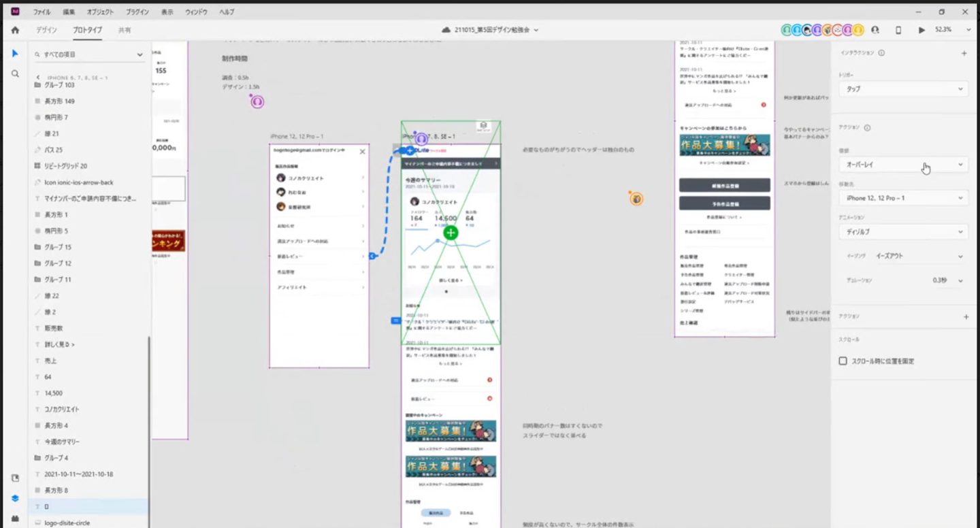Viewport: 980px width, 528px height.
Task: Show info for インタラクション heading
Action: point(881,53)
